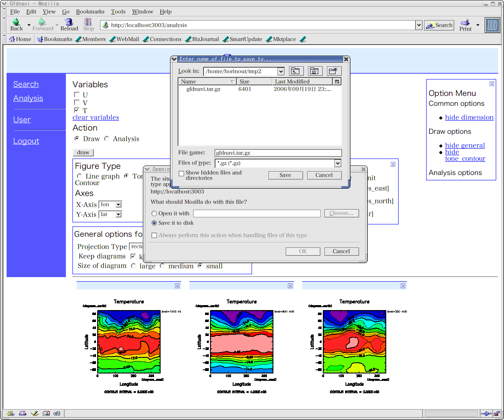Image resolution: width=504 pixels, height=420 pixels.
Task: Open the Address Book from the status bar
Action: [x=46, y=413]
